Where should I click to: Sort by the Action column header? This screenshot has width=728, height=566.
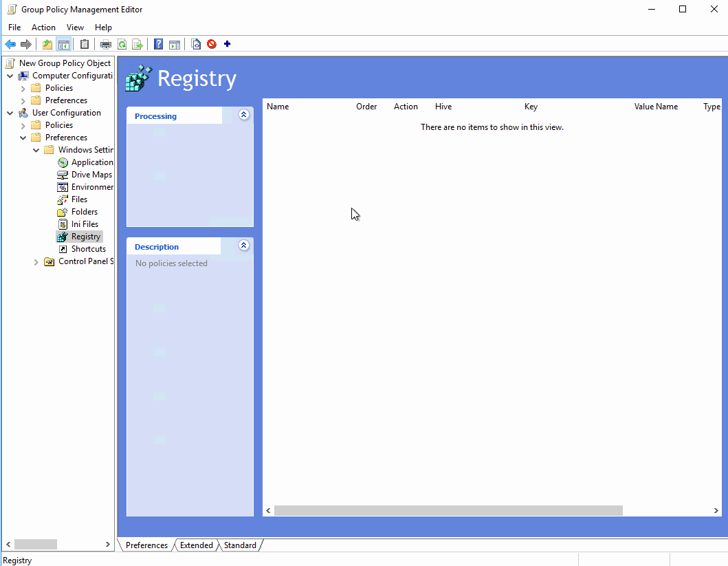[x=406, y=107]
